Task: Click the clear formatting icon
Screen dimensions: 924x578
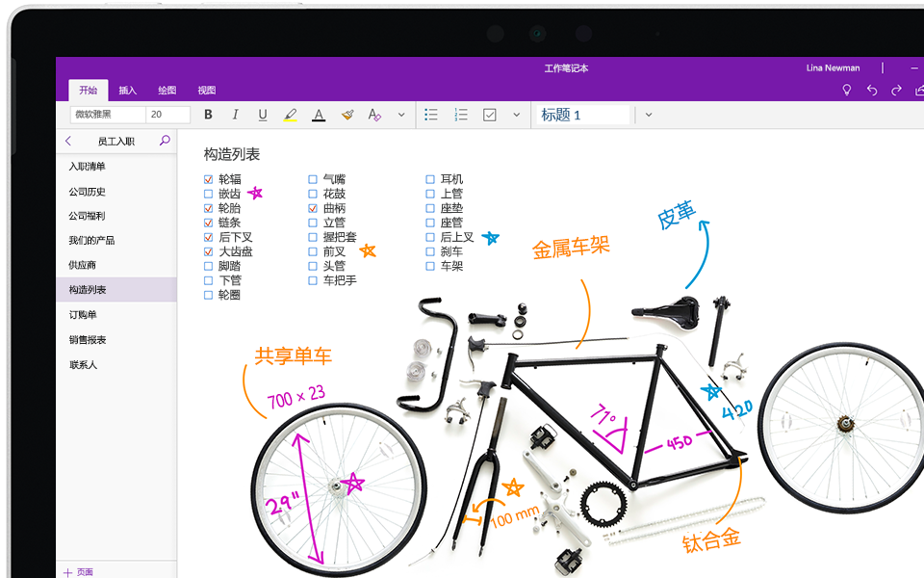Action: (374, 115)
